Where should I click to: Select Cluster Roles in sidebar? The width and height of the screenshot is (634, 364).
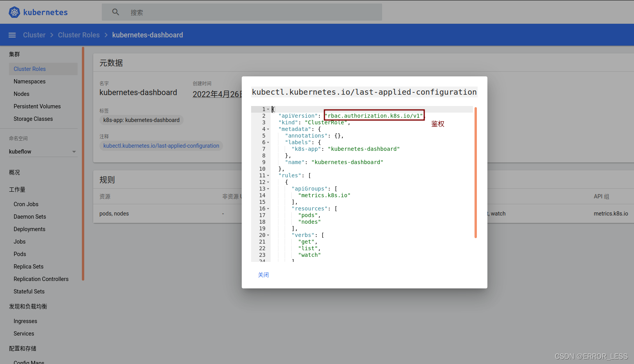coord(43,69)
